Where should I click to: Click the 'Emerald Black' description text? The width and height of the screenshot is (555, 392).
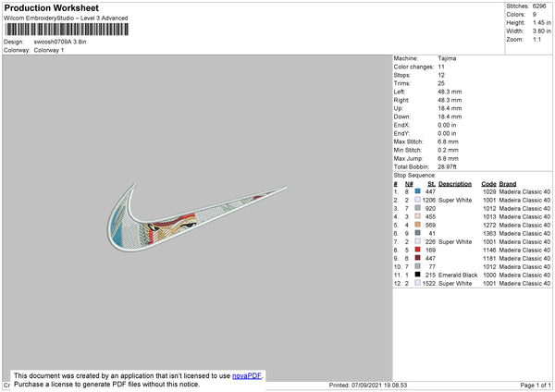coord(458,275)
